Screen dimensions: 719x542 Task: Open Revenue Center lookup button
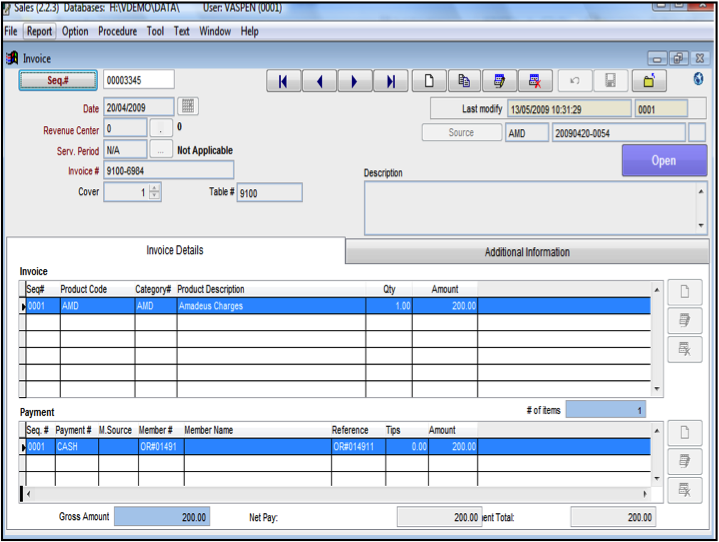[x=161, y=128]
